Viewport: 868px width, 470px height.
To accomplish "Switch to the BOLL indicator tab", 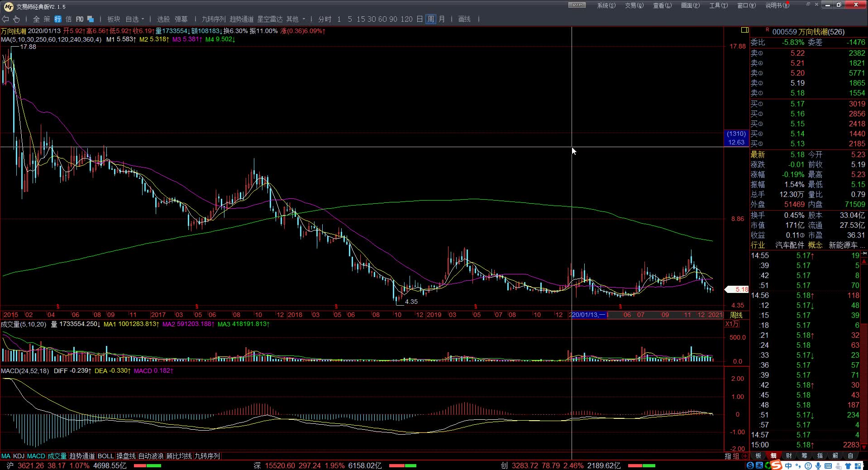I will point(105,456).
